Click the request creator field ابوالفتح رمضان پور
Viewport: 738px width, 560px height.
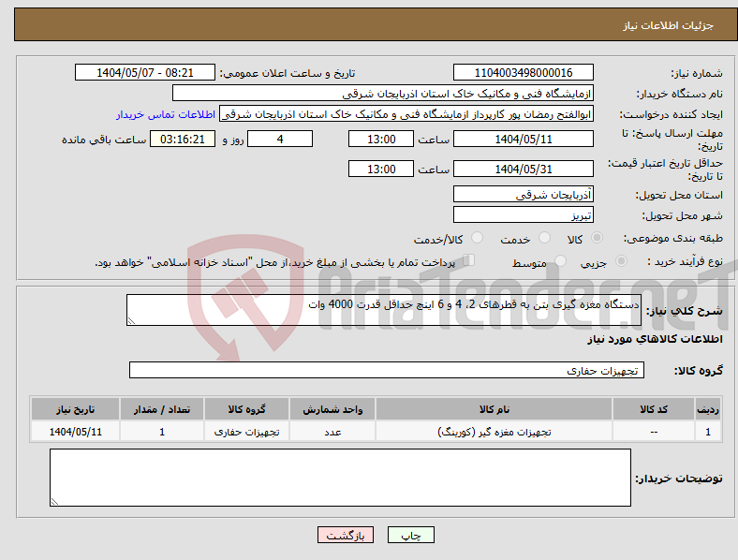click(x=406, y=114)
